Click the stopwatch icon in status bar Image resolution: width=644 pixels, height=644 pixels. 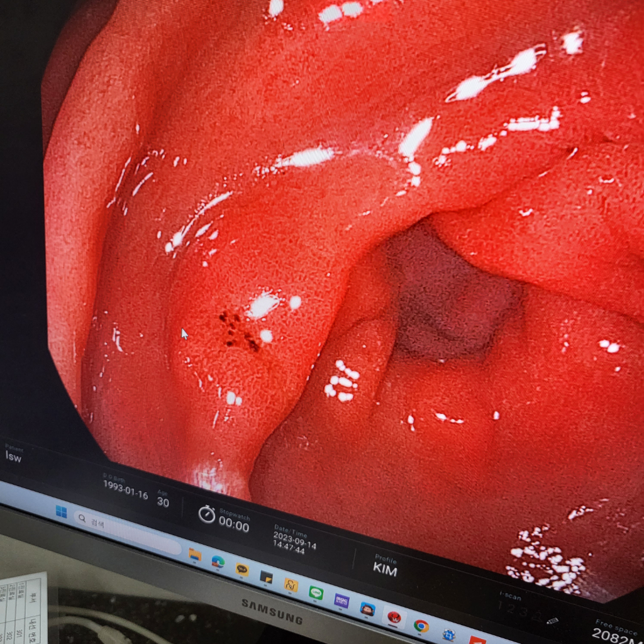[x=206, y=514]
